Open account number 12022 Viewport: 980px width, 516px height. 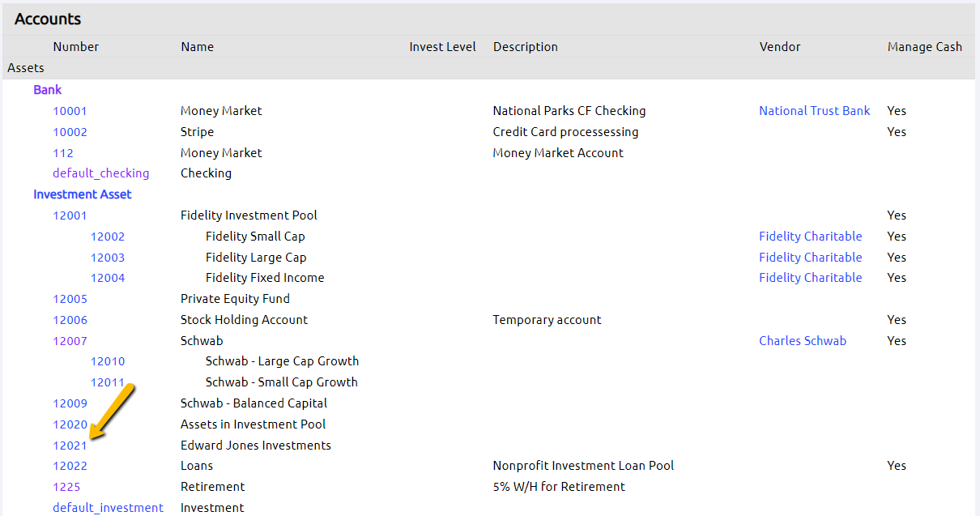coord(70,466)
